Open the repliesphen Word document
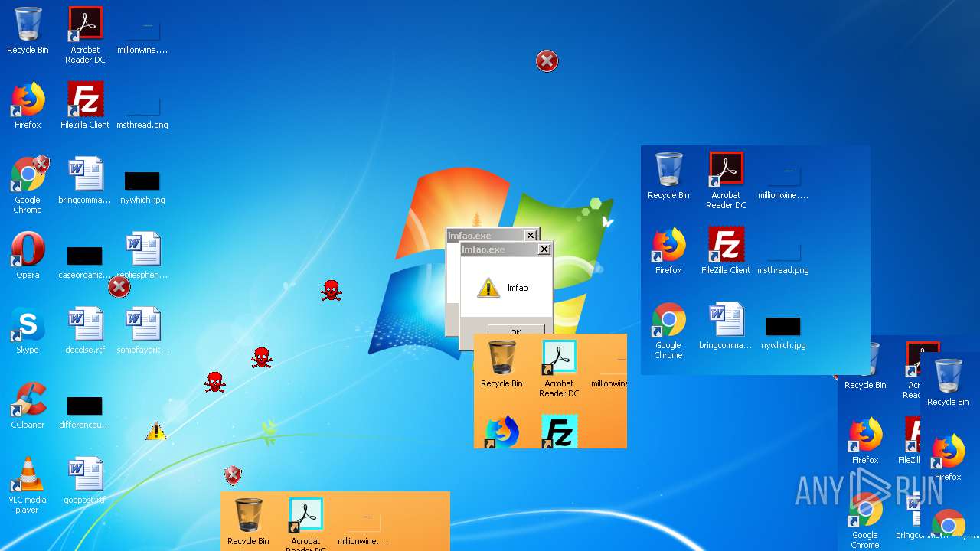 tap(142, 256)
